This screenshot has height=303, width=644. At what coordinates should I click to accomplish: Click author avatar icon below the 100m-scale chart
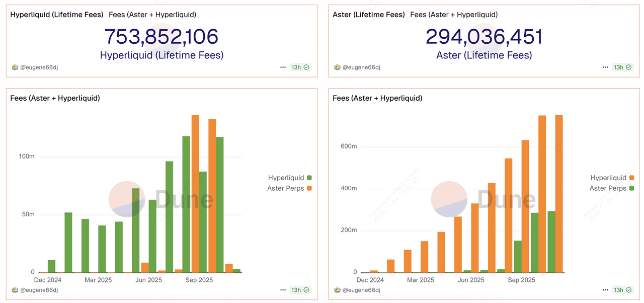tap(14, 290)
